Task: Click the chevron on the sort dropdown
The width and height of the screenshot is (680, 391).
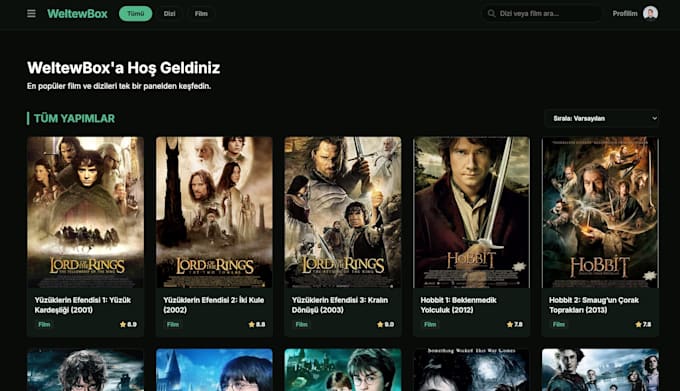Action: (x=654, y=118)
